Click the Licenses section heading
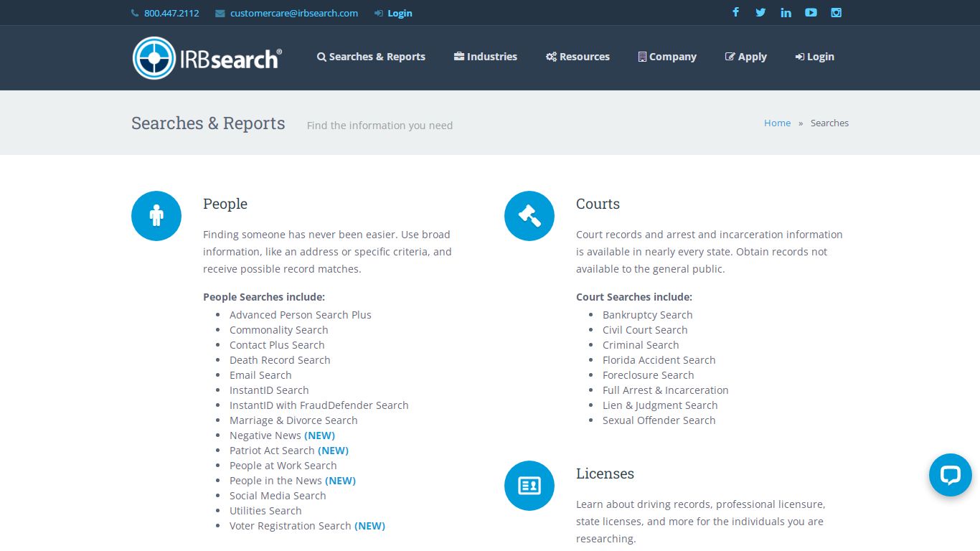The width and height of the screenshot is (980, 551). pyautogui.click(x=605, y=474)
